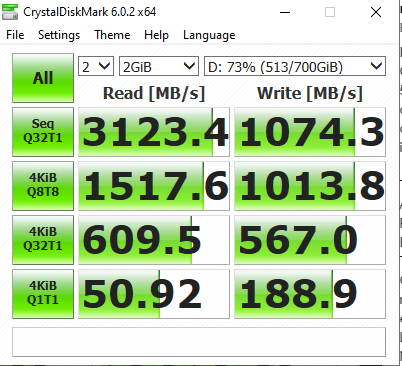Run all benchmarks with the All button

43,78
